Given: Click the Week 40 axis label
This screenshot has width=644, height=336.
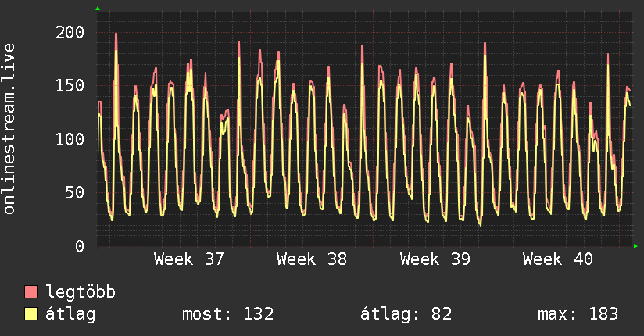Looking at the screenshot, I should pos(558,259).
